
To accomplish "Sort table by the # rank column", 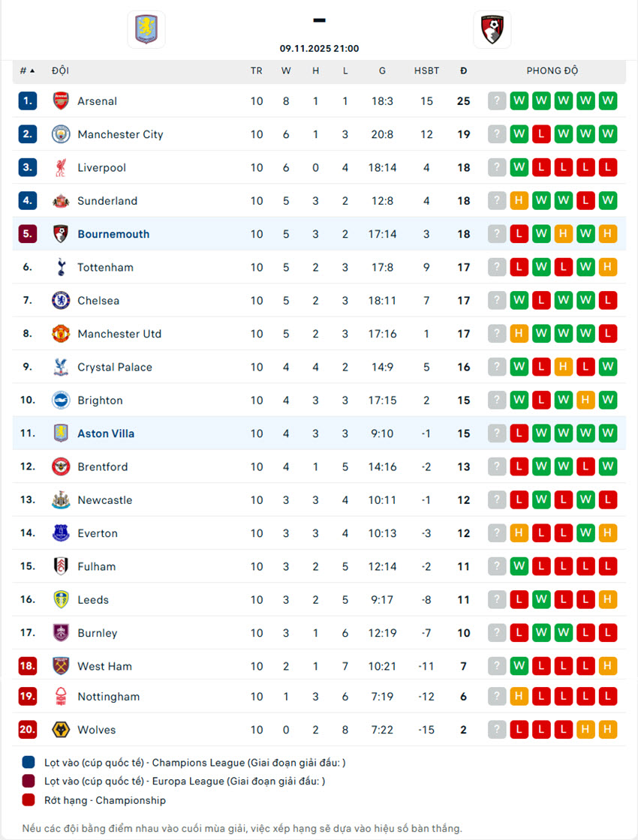I will pyautogui.click(x=27, y=70).
